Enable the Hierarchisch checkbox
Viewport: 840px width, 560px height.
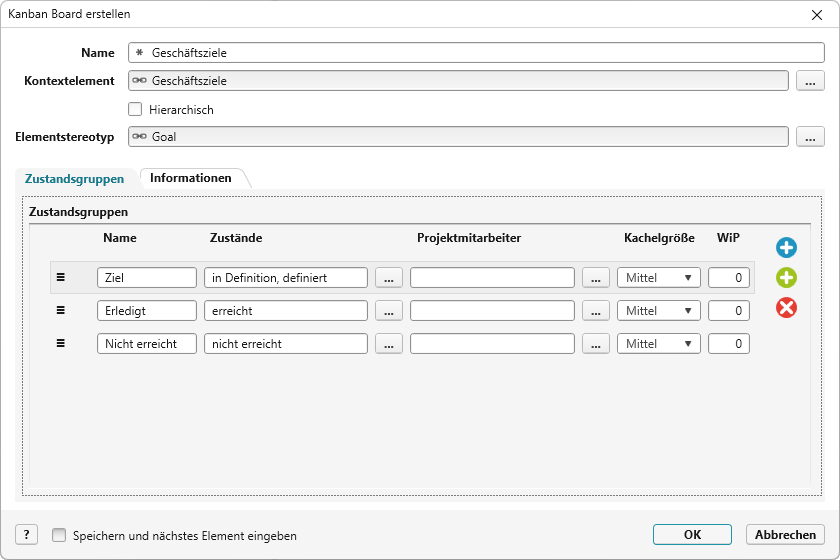tap(135, 110)
